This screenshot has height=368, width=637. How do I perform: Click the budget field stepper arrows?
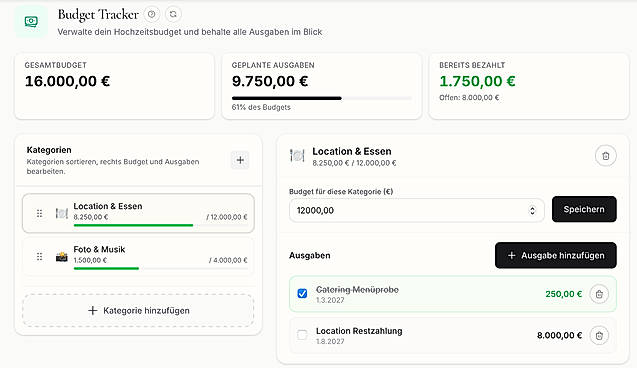(532, 210)
